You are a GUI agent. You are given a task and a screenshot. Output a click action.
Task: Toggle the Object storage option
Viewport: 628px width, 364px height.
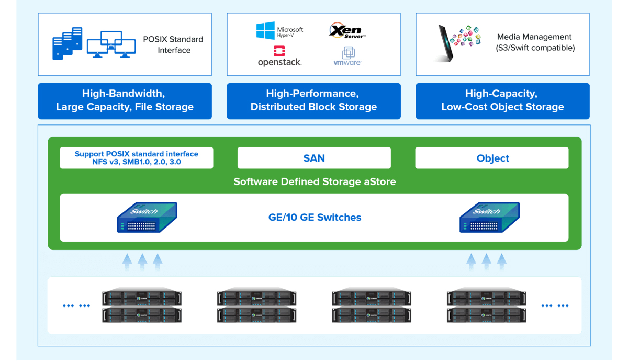[492, 158]
